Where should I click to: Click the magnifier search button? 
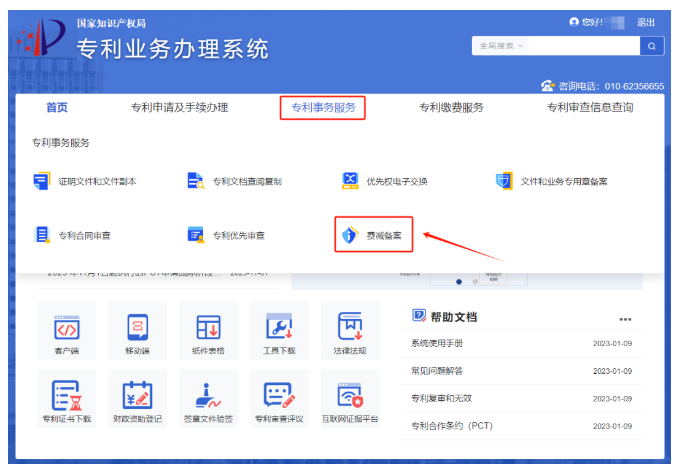652,46
